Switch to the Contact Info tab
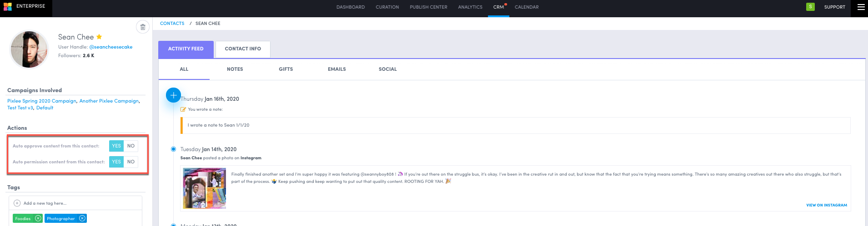 [243, 49]
